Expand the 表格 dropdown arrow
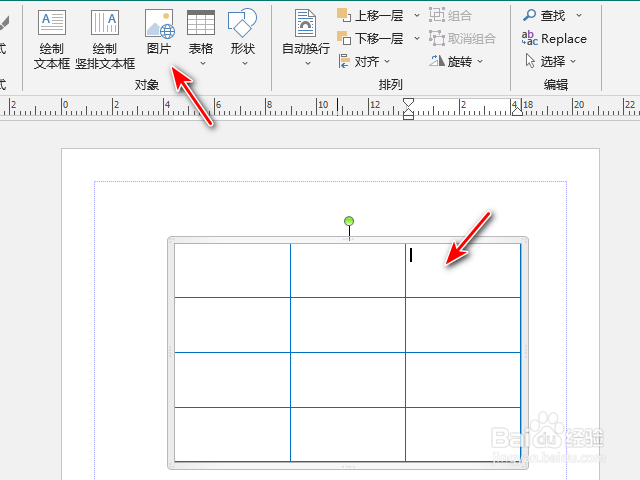The height and width of the screenshot is (480, 640). click(x=203, y=63)
